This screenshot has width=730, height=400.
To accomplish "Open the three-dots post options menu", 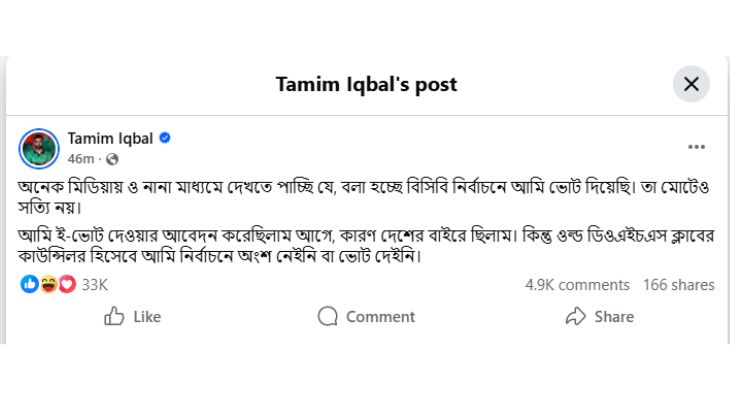I will click(696, 147).
